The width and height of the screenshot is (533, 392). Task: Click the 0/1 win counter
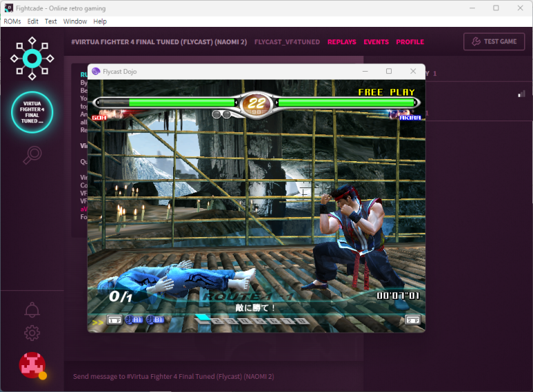pyautogui.click(x=121, y=296)
